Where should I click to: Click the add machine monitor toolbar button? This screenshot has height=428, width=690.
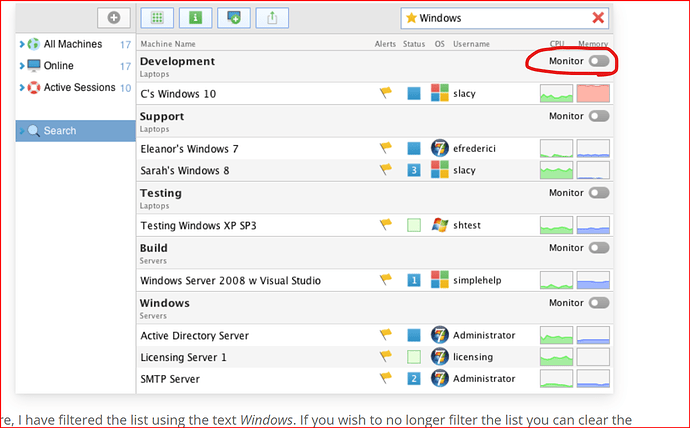click(x=234, y=18)
